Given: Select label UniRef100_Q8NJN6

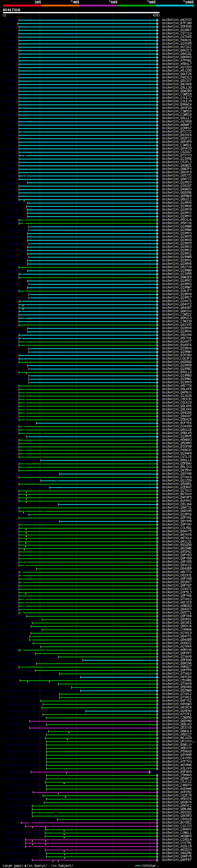Looking at the screenshot, I should 176,809.
